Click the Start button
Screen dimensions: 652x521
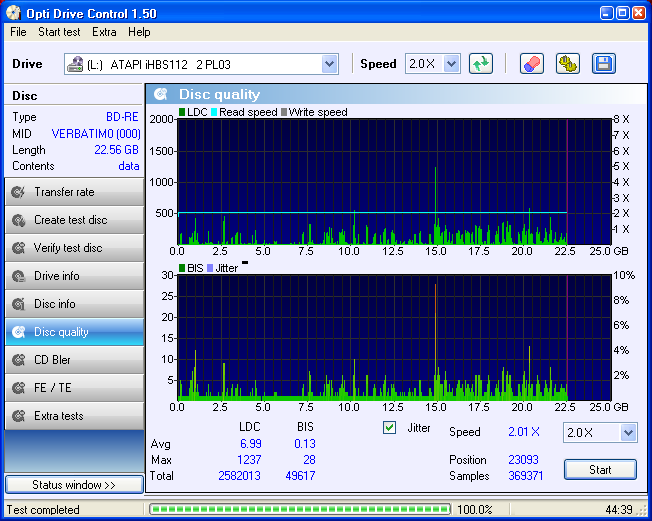point(600,470)
